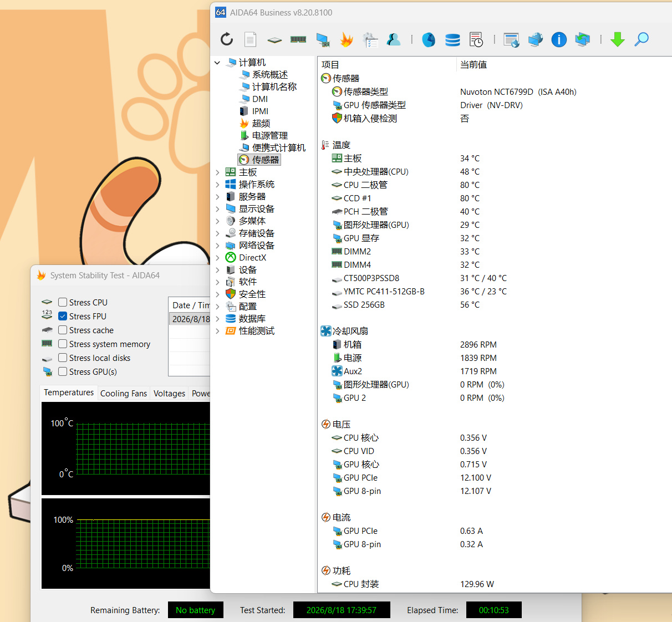Image resolution: width=672 pixels, height=622 pixels.
Task: Expand the 主板 tree node
Action: (217, 172)
